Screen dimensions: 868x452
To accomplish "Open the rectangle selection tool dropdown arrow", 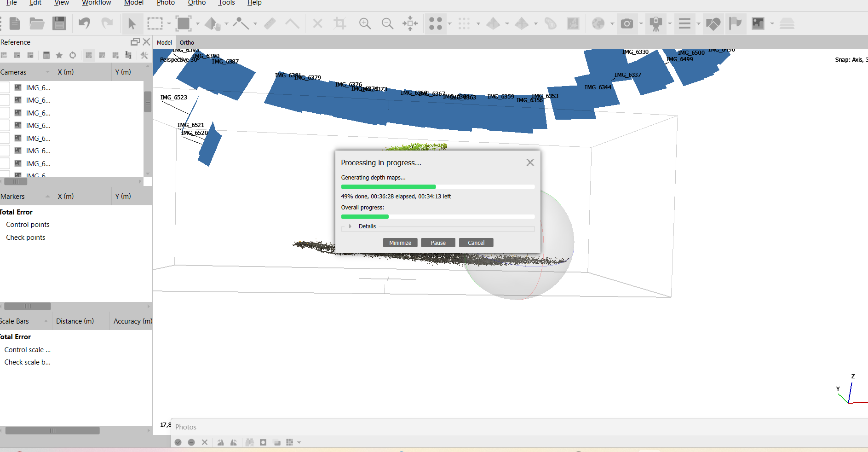I will (x=169, y=24).
